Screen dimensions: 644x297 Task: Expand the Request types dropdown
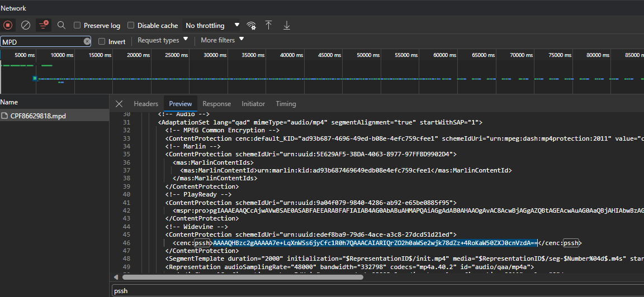coord(163,40)
